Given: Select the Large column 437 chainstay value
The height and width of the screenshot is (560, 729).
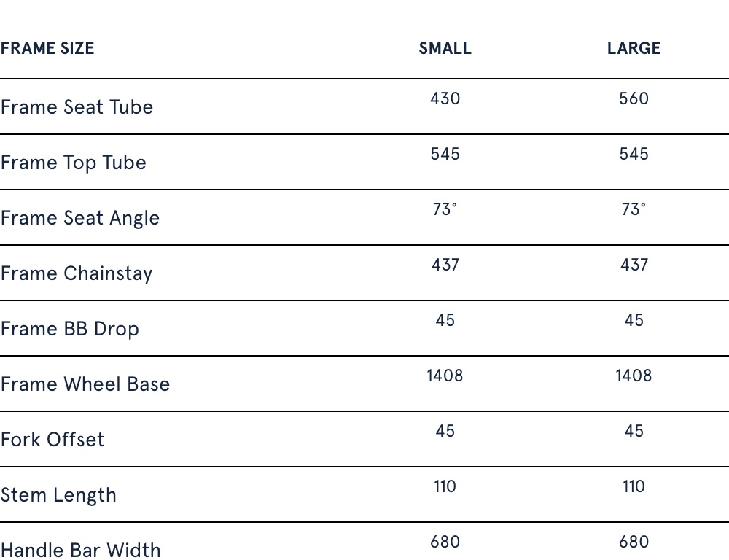Looking at the screenshot, I should (634, 265).
